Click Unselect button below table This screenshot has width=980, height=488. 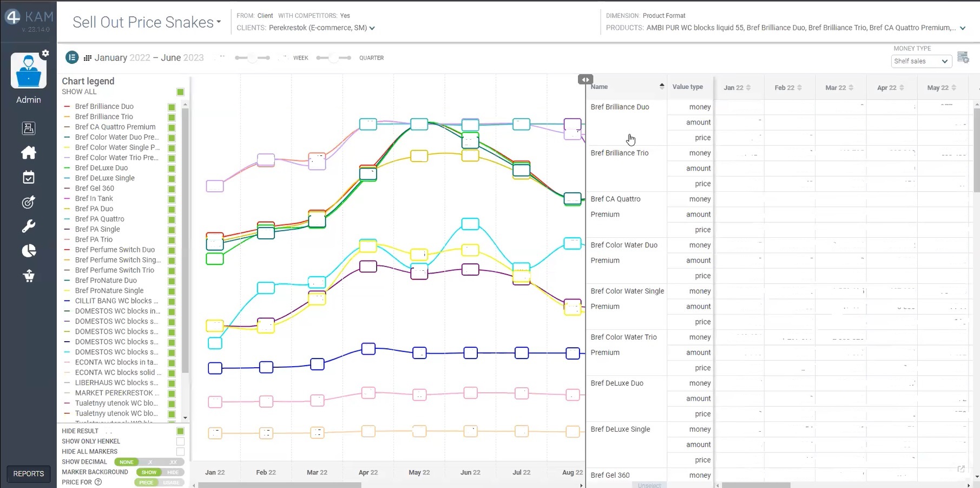click(x=649, y=485)
